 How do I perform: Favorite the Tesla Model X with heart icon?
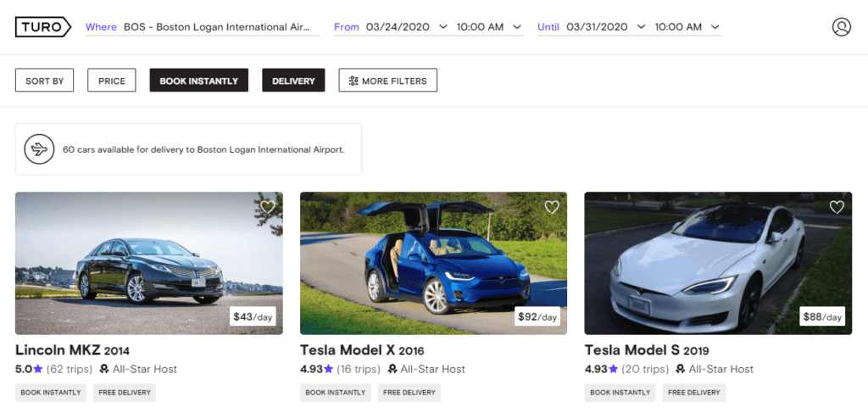[x=552, y=207]
